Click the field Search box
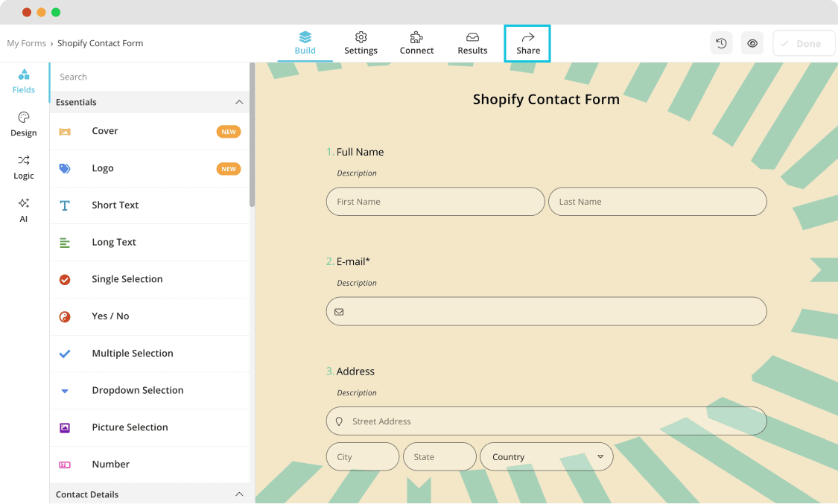This screenshot has width=838, height=504. 150,77
